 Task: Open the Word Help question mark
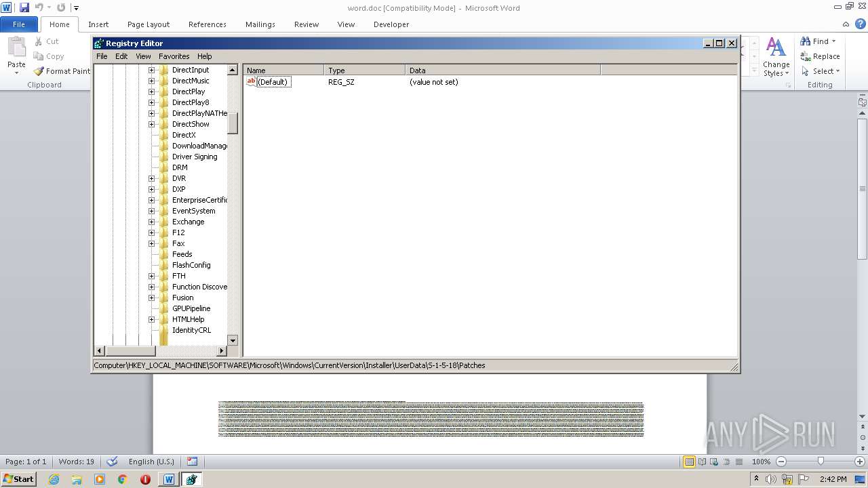coord(861,24)
